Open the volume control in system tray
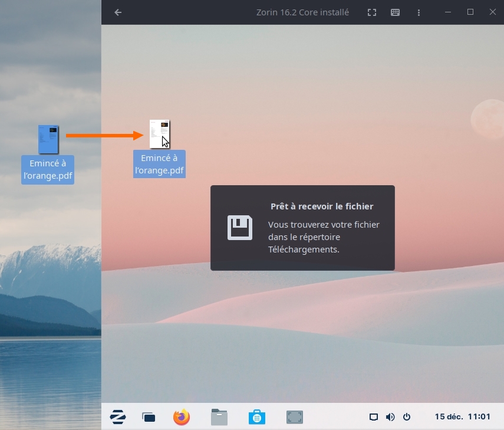The image size is (504, 430). click(390, 417)
